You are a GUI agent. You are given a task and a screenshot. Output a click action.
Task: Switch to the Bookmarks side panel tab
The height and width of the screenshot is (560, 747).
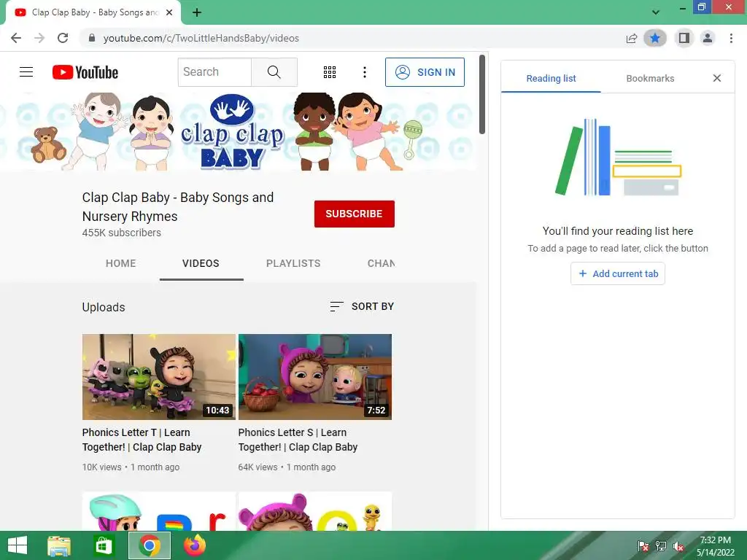click(x=650, y=79)
